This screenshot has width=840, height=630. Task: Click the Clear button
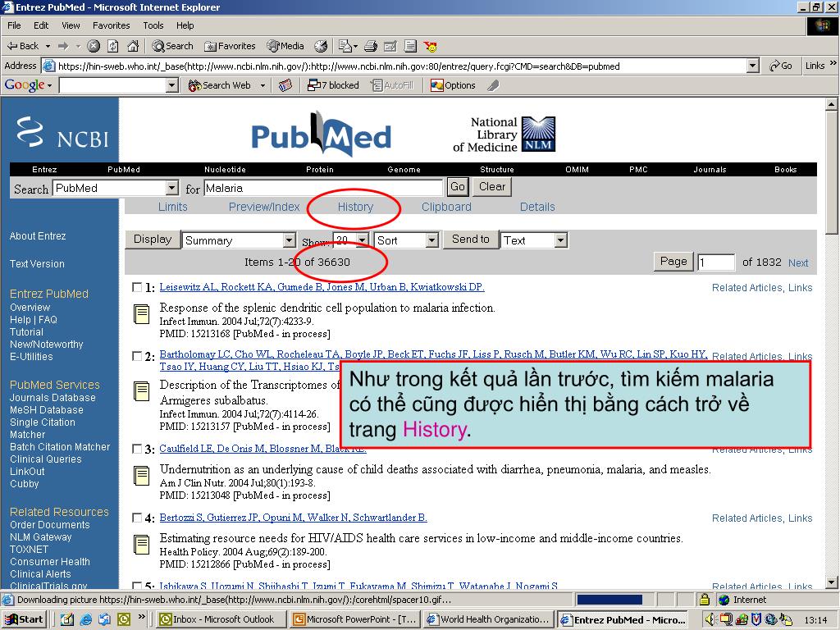(492, 186)
